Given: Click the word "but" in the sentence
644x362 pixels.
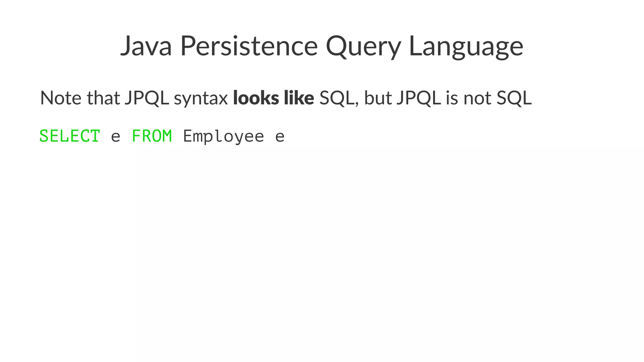Looking at the screenshot, I should (378, 98).
